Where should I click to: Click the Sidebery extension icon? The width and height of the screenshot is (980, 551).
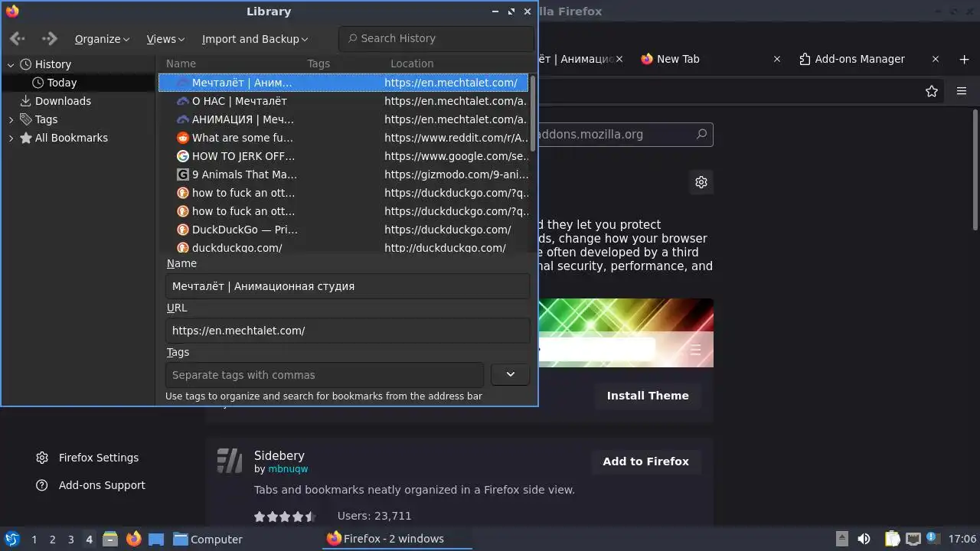coord(230,461)
